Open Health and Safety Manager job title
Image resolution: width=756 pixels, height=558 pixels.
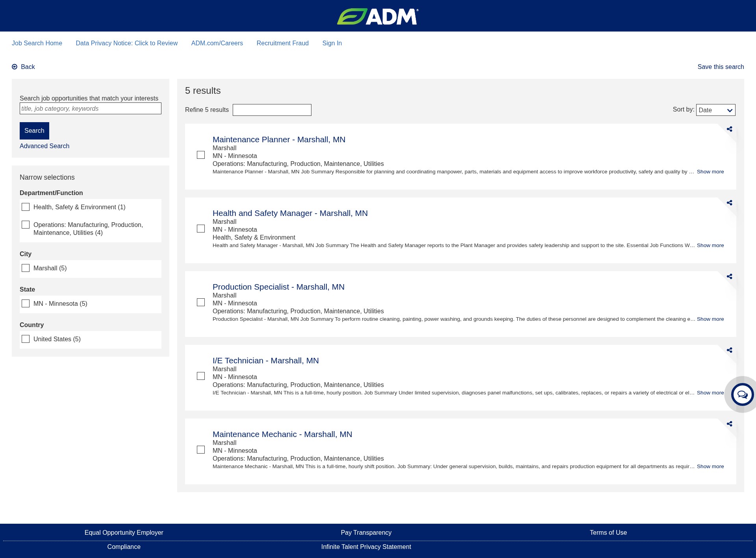pyautogui.click(x=290, y=213)
